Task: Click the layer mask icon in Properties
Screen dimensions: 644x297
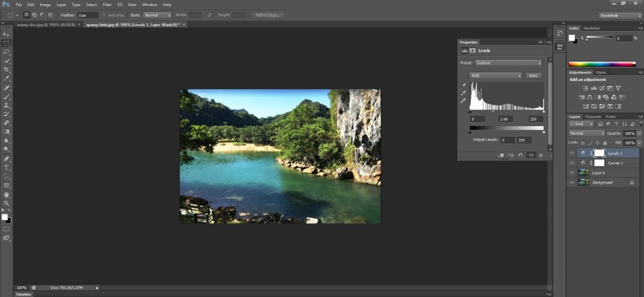Action: 473,50
